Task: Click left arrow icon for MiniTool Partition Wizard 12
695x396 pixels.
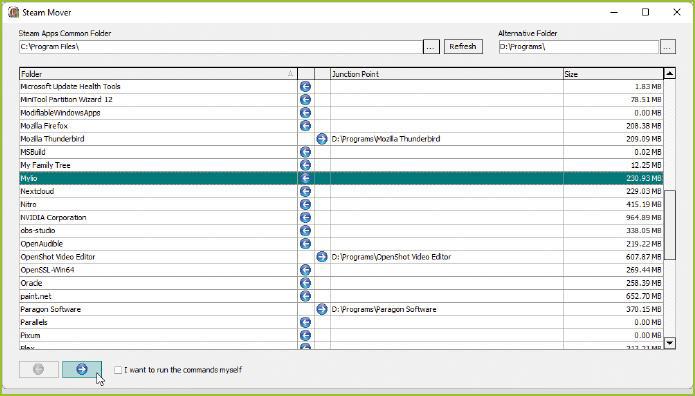Action: click(x=305, y=100)
